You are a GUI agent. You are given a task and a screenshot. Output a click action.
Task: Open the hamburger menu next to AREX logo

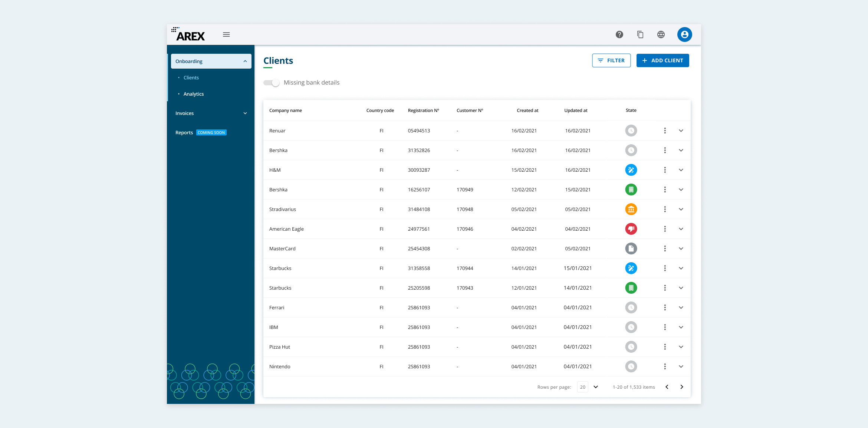coord(226,34)
